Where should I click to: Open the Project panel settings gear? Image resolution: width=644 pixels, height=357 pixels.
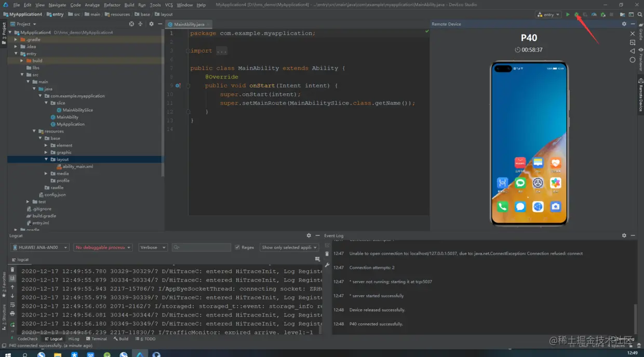point(151,24)
